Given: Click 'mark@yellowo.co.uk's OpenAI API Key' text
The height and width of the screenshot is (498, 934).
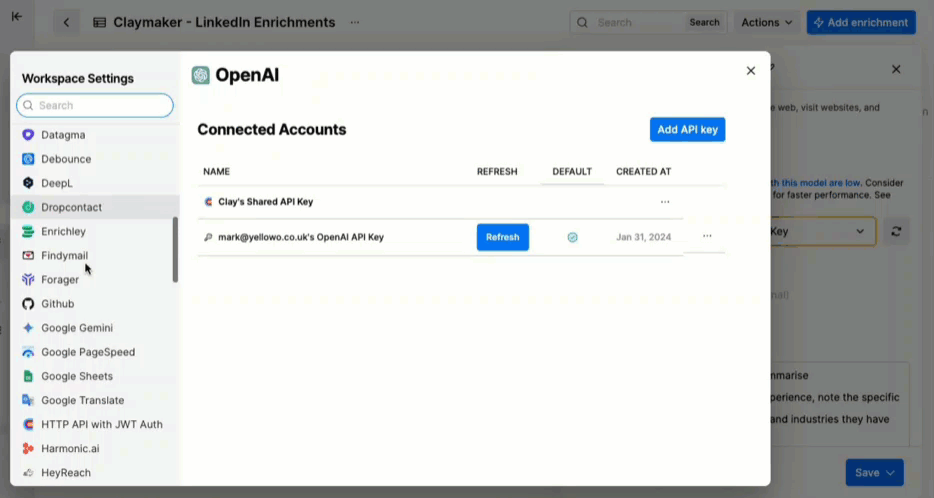Looking at the screenshot, I should coord(301,237).
